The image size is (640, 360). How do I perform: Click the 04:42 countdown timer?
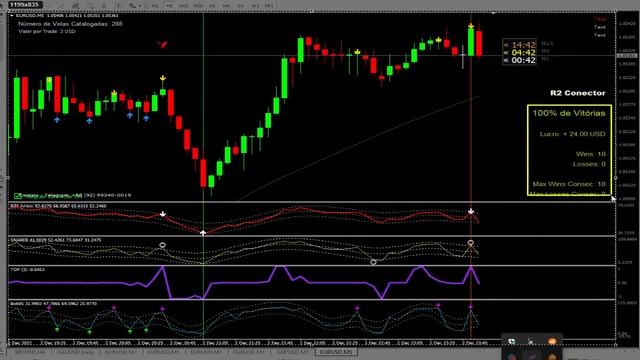click(x=523, y=53)
